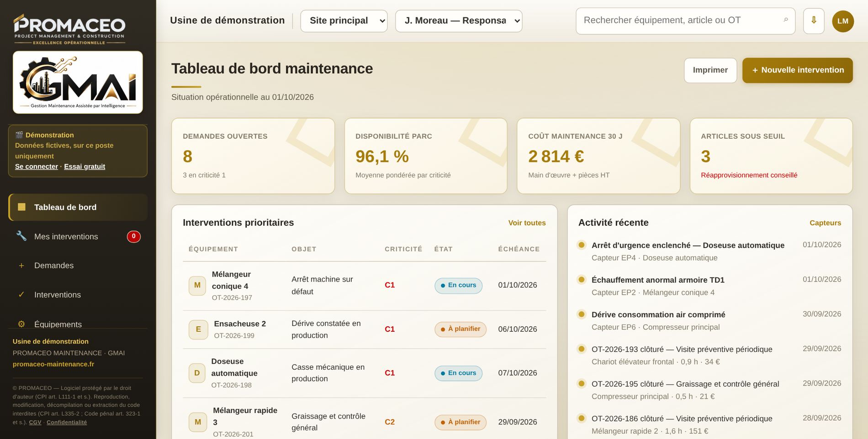Open OT-2026-193 clôturé activity entry
Image resolution: width=868 pixels, height=439 pixels.
709,355
